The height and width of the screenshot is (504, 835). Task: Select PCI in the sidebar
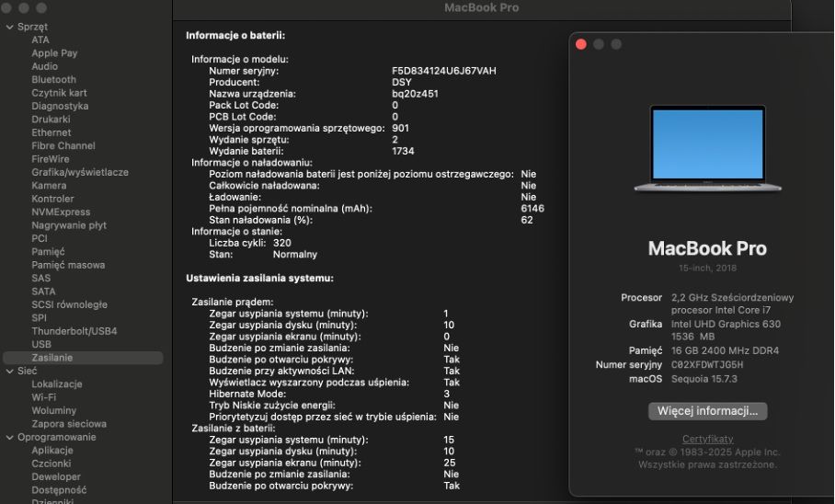40,239
